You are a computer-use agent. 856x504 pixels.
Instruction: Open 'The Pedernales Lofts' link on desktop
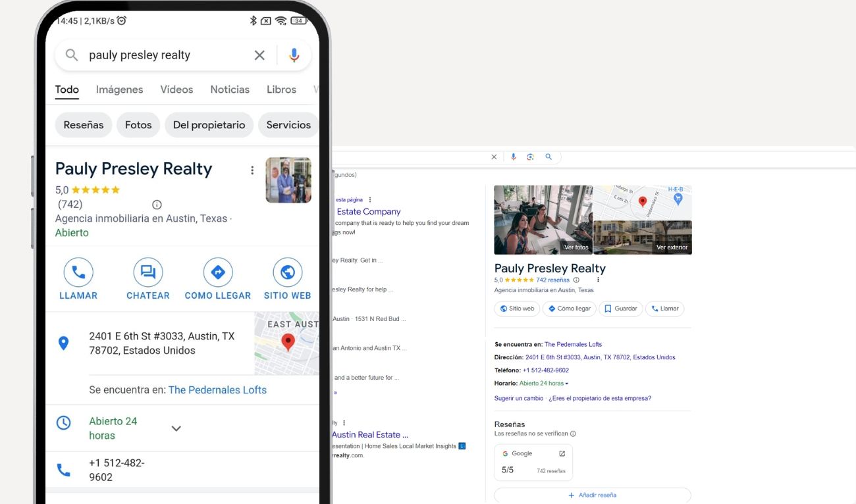[573, 344]
